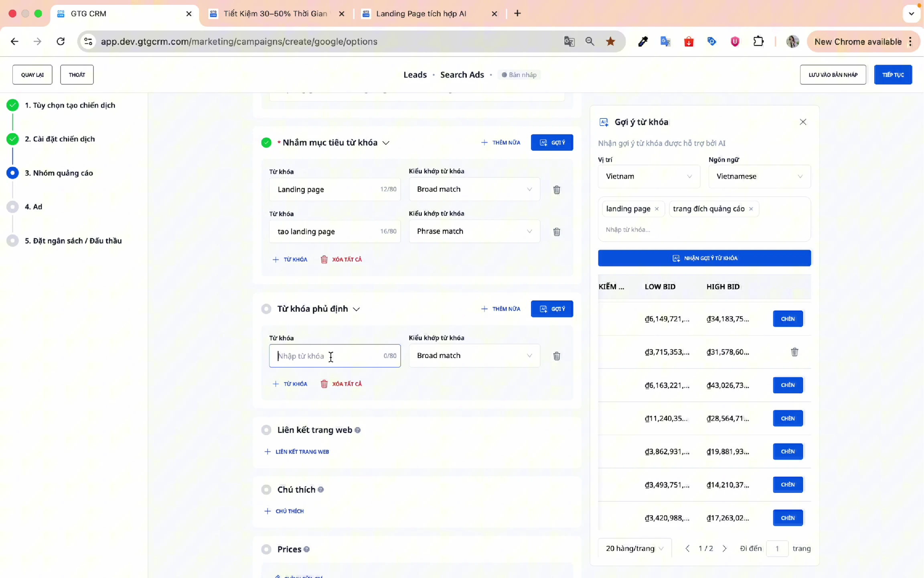Close the Gợi ý từ khóa panel
This screenshot has width=924, height=578.
tap(803, 122)
